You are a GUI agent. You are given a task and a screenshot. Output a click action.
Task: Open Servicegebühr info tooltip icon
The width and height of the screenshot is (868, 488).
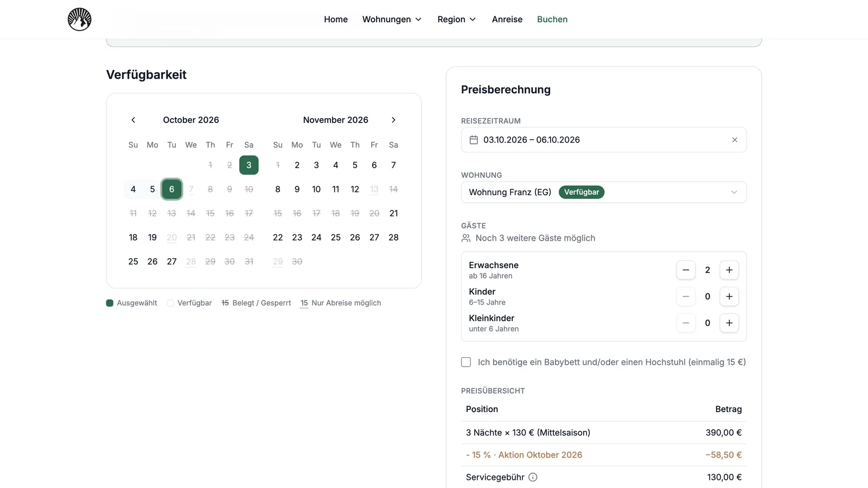coord(533,477)
